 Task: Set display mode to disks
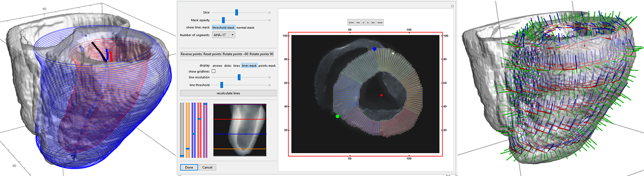pos(228,66)
